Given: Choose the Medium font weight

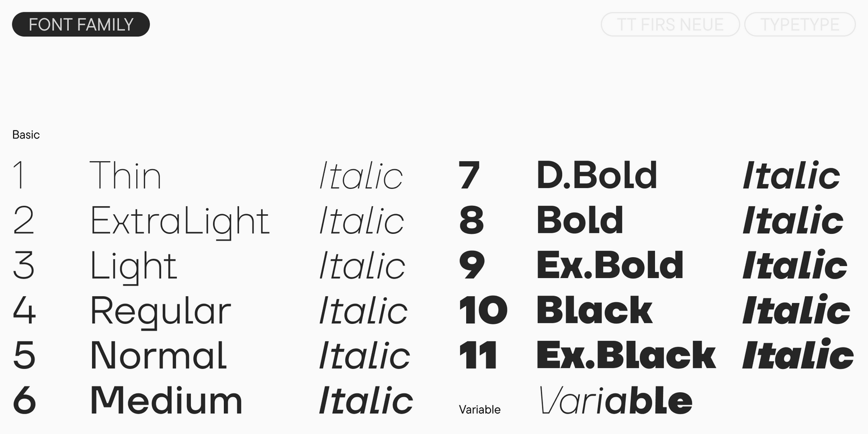Looking at the screenshot, I should [x=166, y=400].
